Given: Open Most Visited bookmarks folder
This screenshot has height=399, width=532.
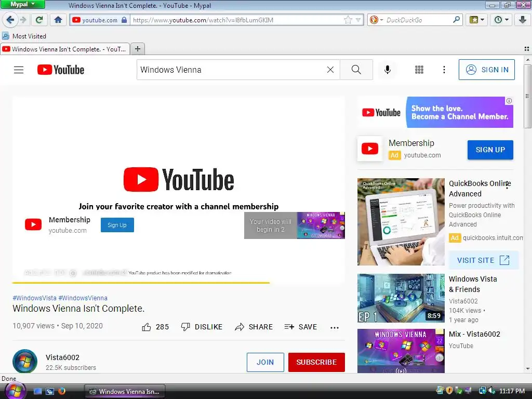Looking at the screenshot, I should [x=24, y=36].
